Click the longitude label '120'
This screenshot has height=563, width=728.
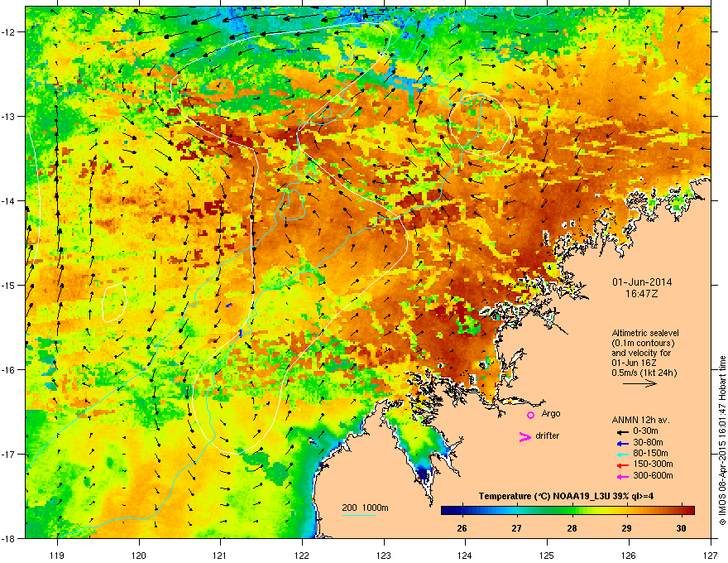click(x=139, y=555)
